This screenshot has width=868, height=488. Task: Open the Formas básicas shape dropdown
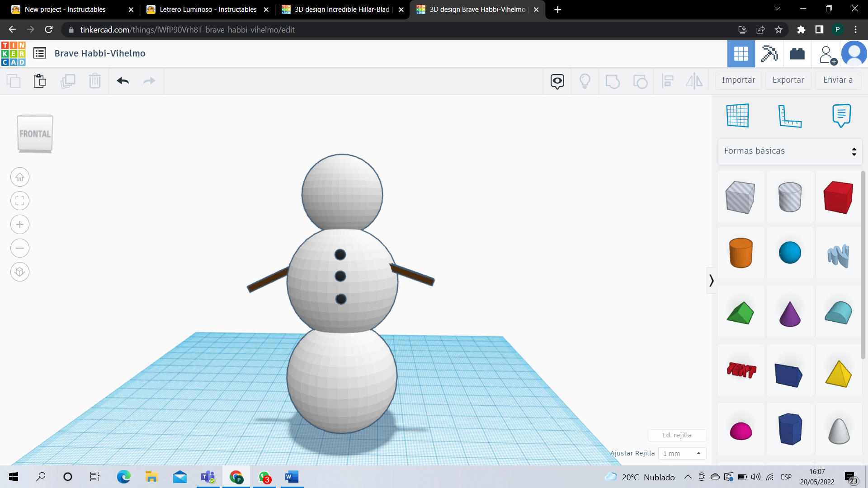790,151
